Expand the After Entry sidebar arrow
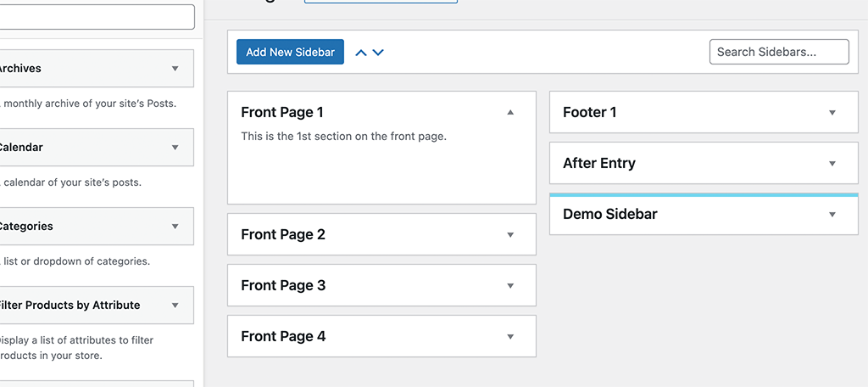Viewport: 868px width, 387px height. click(x=832, y=164)
